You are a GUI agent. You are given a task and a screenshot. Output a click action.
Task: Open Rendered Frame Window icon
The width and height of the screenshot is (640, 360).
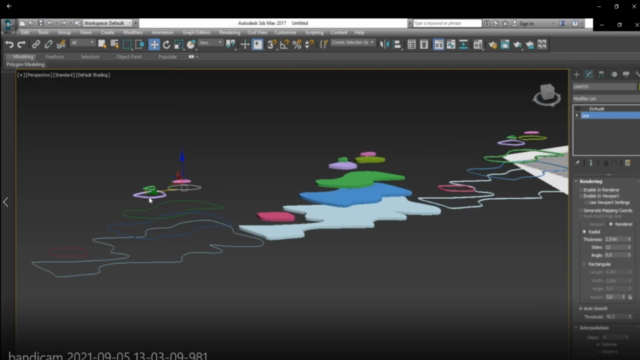pyautogui.click(x=505, y=44)
